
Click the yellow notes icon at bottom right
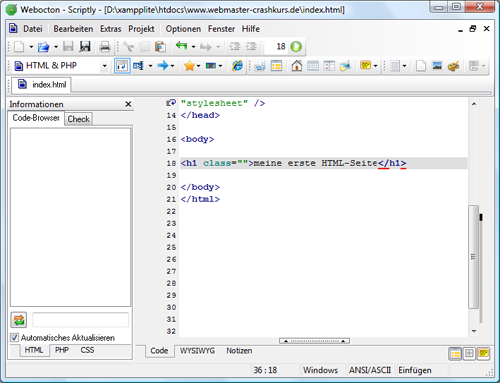483,353
